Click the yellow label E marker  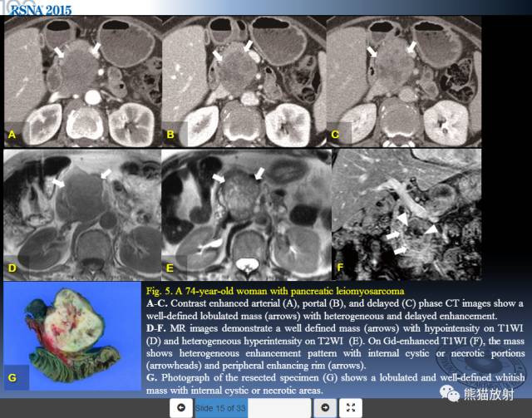170,268
